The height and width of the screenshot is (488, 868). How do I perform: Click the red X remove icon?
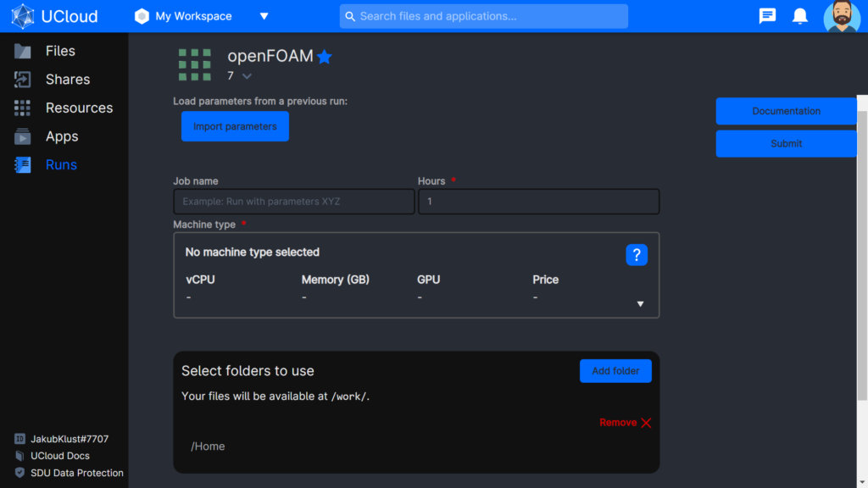646,423
